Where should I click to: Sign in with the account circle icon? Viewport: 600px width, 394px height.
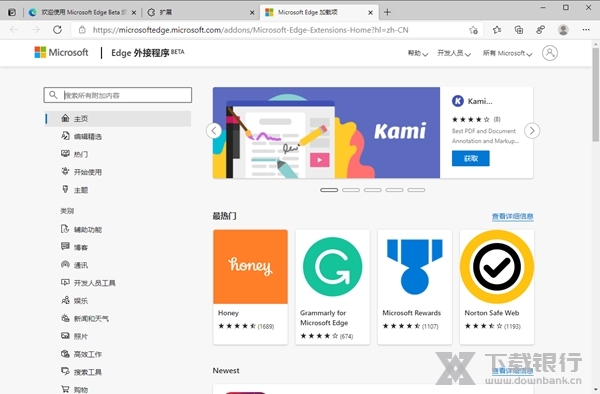tap(549, 53)
